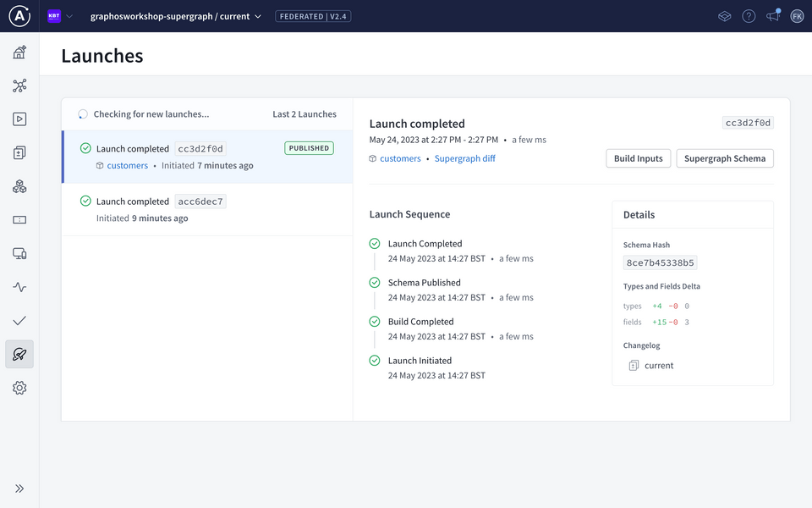The image size is (812, 508).
Task: Open the Checks checkmark sidebar icon
Action: pos(19,321)
